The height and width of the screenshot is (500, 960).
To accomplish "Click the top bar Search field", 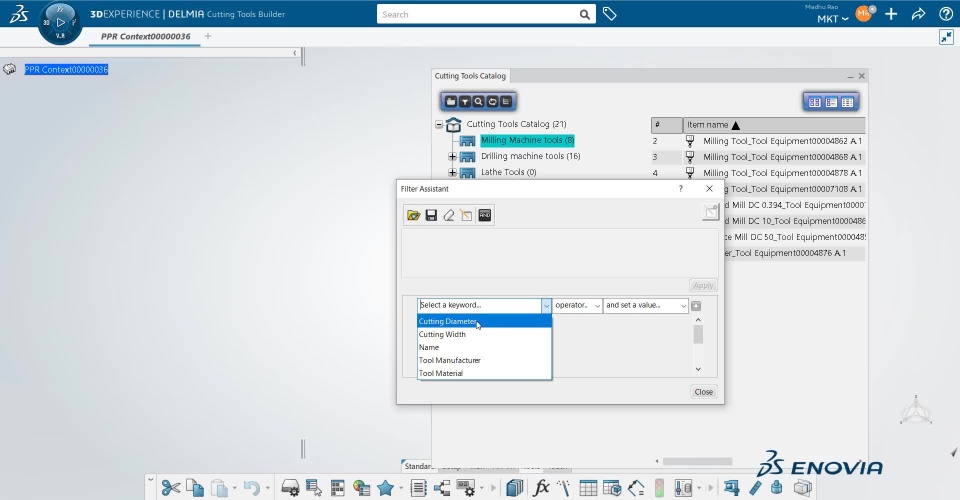I will point(478,15).
